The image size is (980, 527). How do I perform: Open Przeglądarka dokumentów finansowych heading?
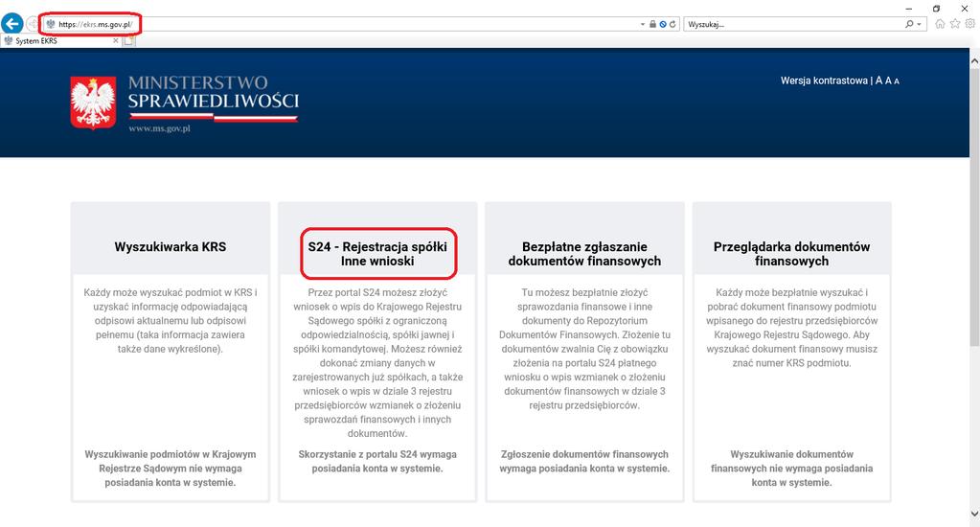[x=791, y=254]
